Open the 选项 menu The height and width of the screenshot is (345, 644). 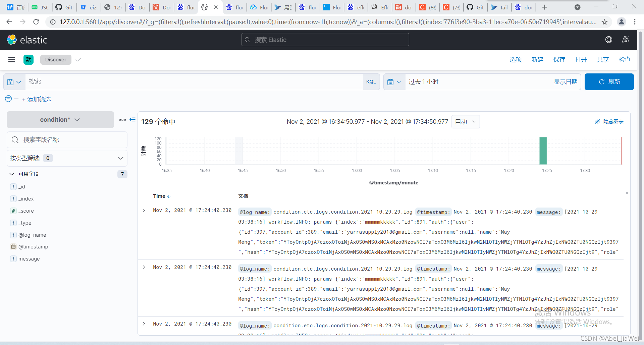516,60
